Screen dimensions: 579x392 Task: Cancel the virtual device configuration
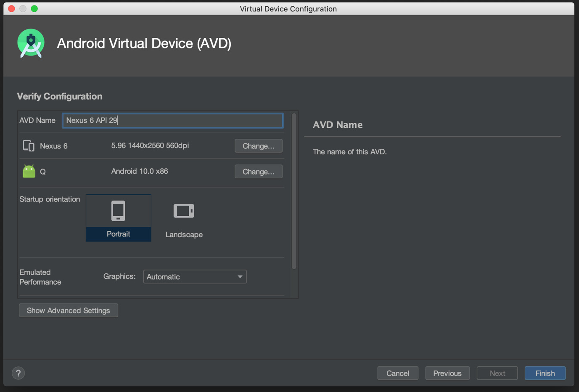click(x=398, y=373)
